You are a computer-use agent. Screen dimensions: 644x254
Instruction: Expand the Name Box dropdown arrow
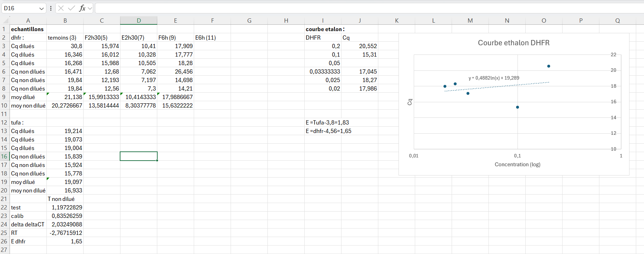coord(41,8)
